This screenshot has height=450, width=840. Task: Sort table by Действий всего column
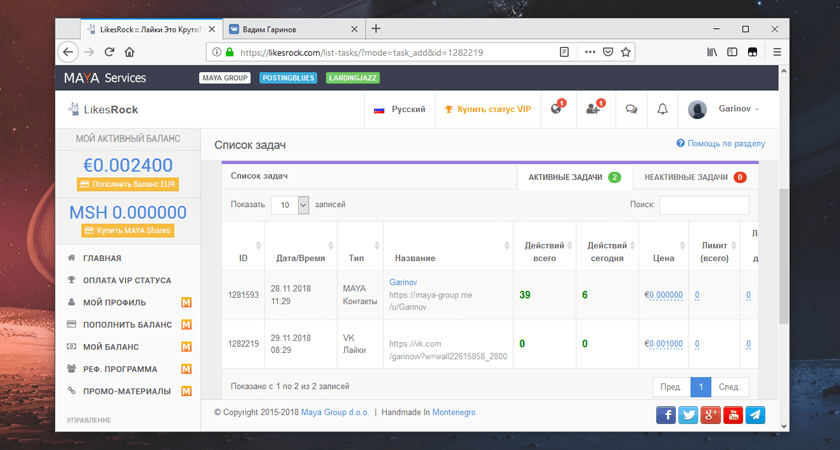click(545, 246)
